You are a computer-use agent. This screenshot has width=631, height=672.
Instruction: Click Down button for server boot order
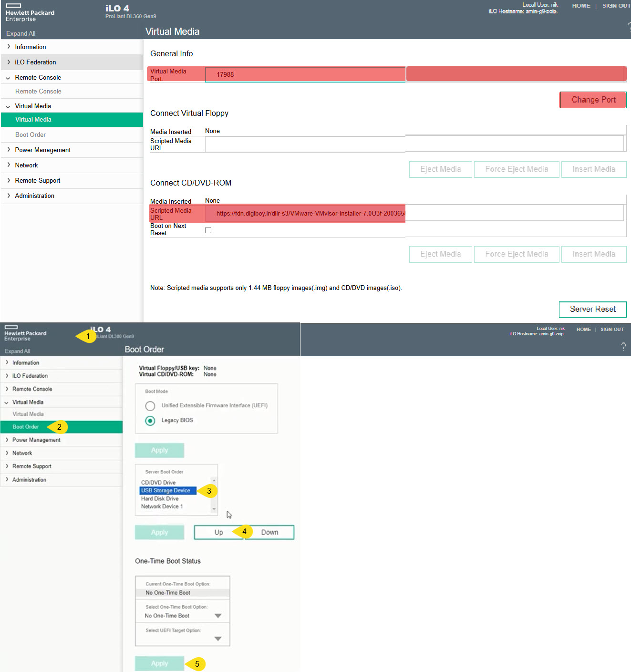[269, 532]
